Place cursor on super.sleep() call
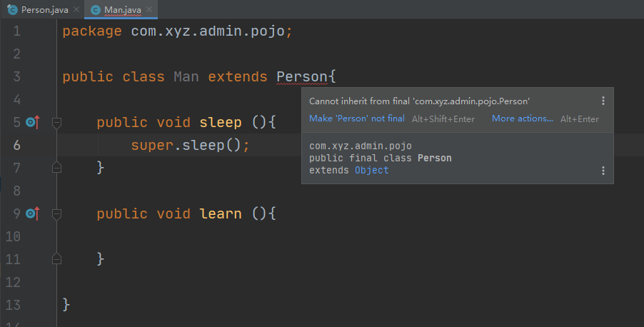This screenshot has width=644, height=327. (190, 145)
